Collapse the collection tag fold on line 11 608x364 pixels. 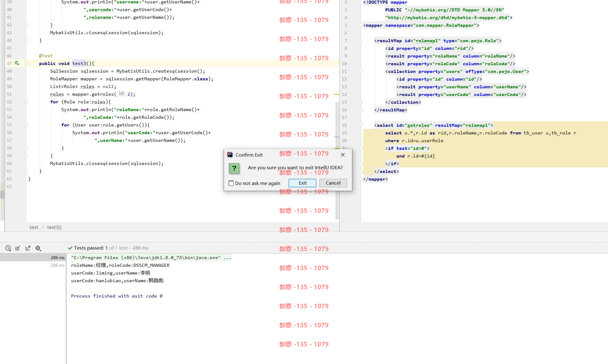361,71
